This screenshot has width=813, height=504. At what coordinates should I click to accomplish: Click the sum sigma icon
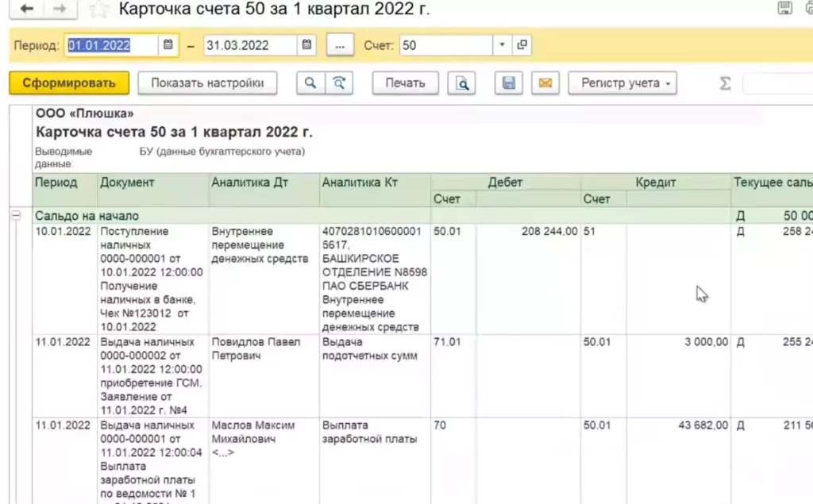click(724, 83)
